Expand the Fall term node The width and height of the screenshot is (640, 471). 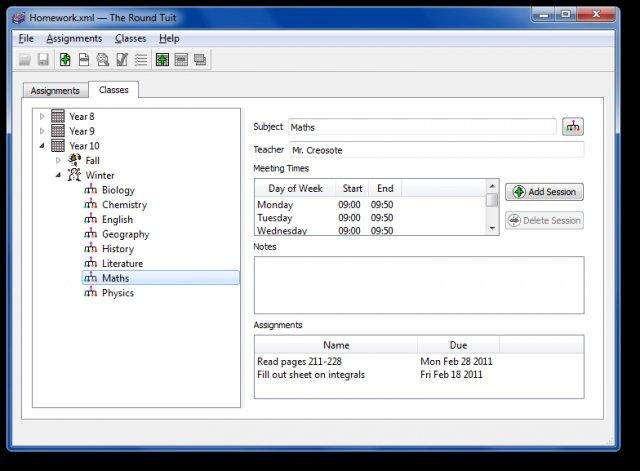point(58,160)
